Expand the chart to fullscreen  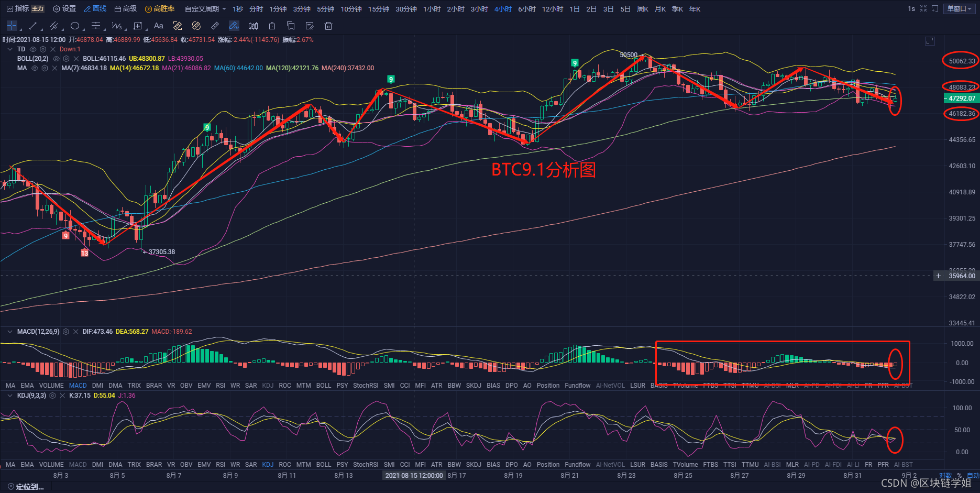[930, 41]
